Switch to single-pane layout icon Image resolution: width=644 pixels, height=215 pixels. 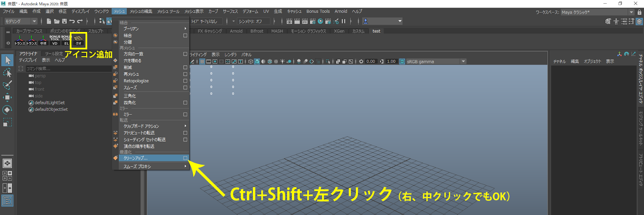(7, 163)
